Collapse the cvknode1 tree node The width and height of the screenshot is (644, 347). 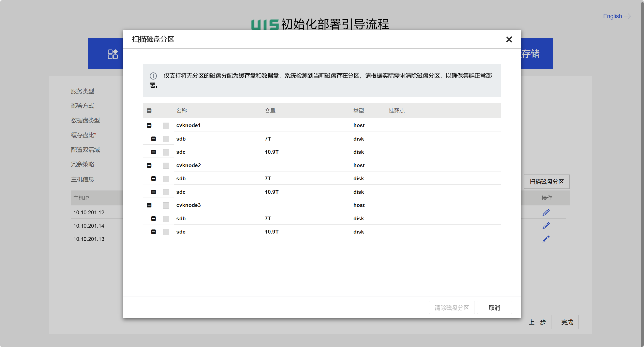pyautogui.click(x=149, y=125)
